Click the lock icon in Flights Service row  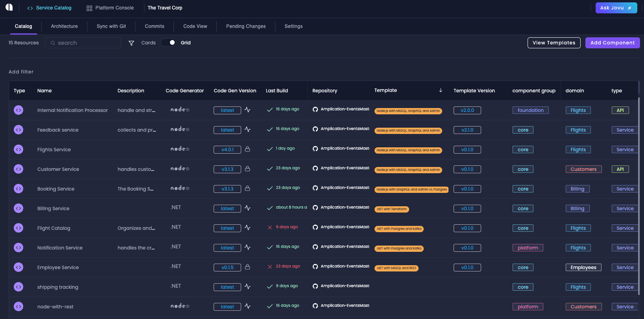point(247,149)
